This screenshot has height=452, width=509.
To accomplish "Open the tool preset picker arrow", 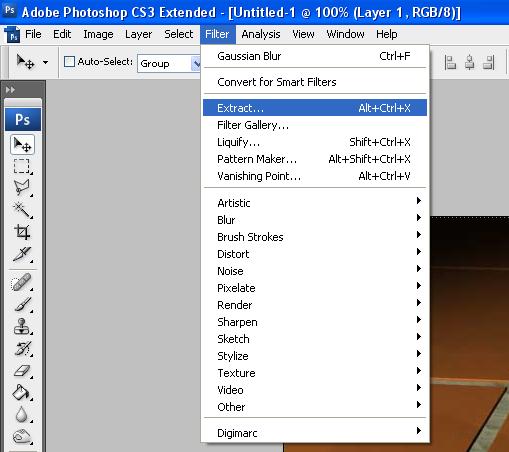I will pyautogui.click(x=46, y=62).
